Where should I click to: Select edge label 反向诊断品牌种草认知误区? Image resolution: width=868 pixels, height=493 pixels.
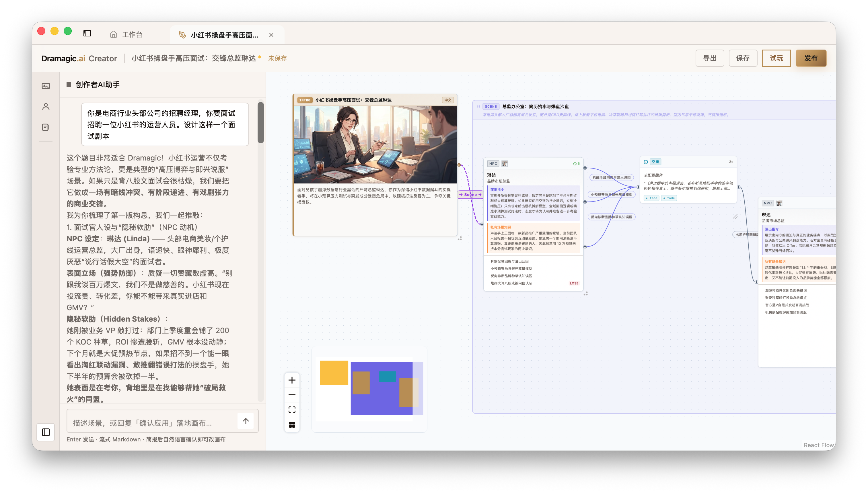612,217
